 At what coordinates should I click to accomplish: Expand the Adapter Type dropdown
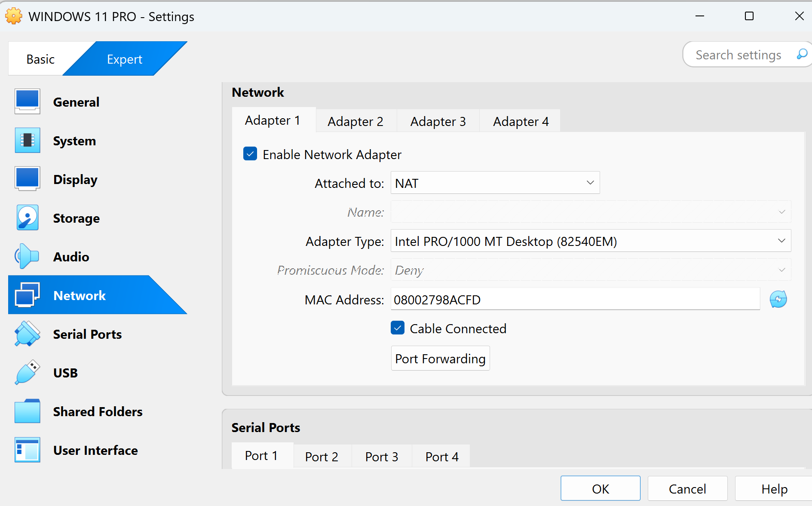591,241
